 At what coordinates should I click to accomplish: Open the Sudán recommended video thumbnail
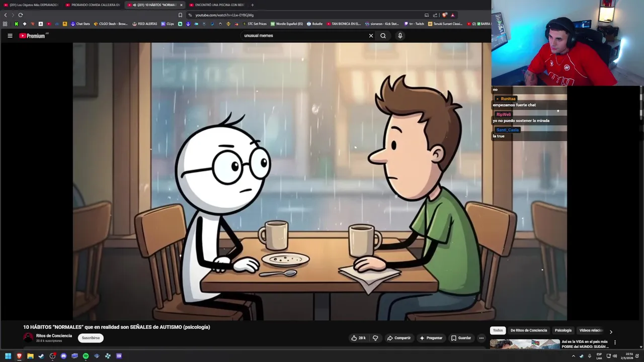point(525,344)
